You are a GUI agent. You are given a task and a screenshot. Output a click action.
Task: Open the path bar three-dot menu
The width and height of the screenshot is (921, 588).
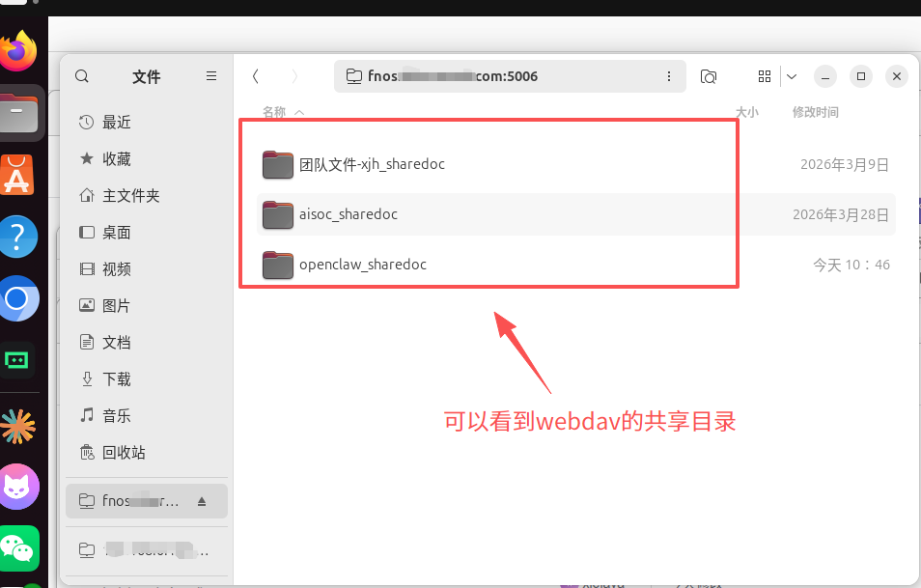tap(668, 76)
